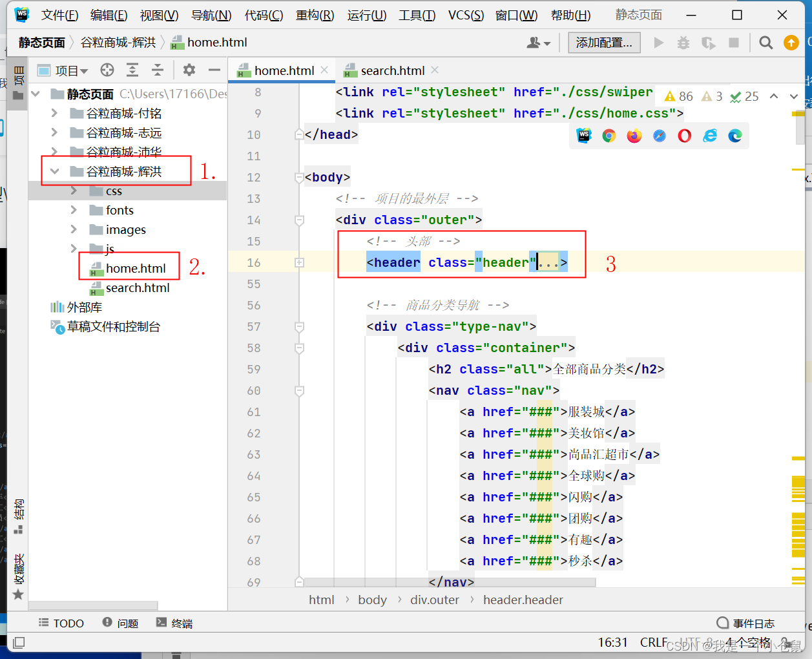Click the orange IDE update arrow icon
812x659 pixels.
coord(791,43)
